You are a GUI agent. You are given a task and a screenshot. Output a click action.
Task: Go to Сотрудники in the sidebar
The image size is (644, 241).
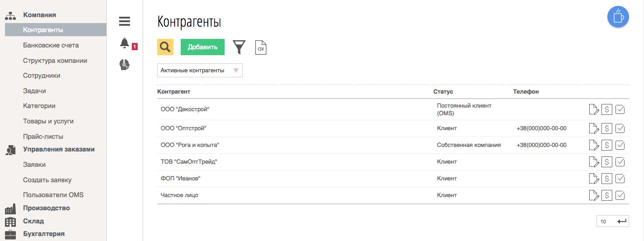42,76
